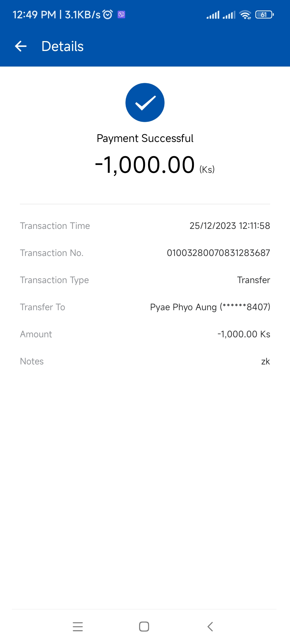Tap the first cellular signal icon
290x644 pixels.
tap(213, 15)
